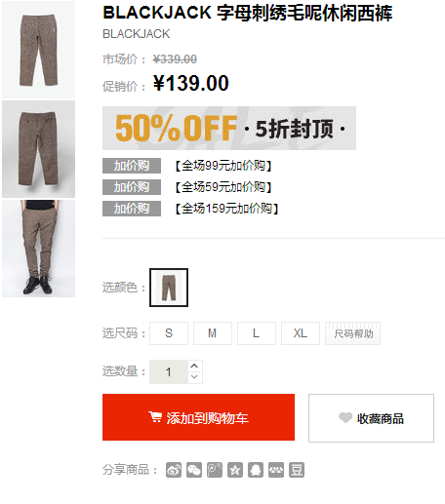Select the brown pants color swatch
445x504 pixels.
point(169,288)
